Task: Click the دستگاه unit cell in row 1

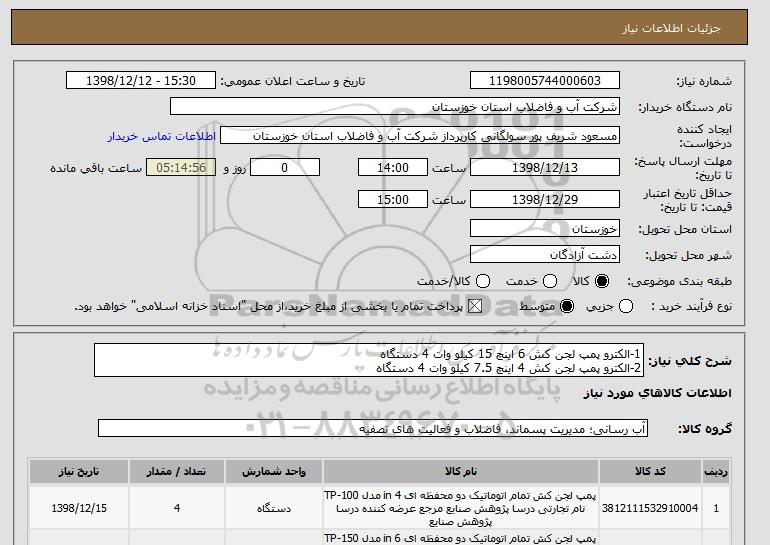Action: point(274,508)
